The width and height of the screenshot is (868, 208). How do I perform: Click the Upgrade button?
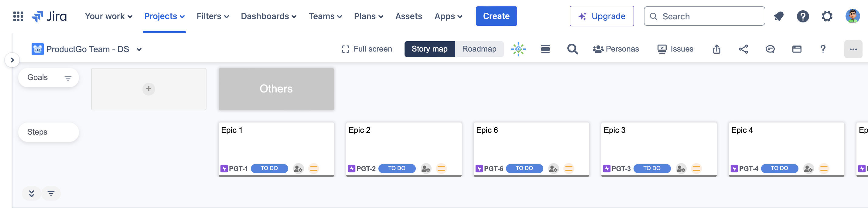601,16
